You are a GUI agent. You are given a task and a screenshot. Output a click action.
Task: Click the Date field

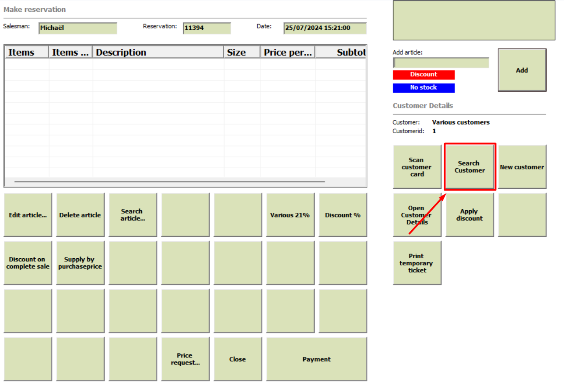(x=325, y=28)
